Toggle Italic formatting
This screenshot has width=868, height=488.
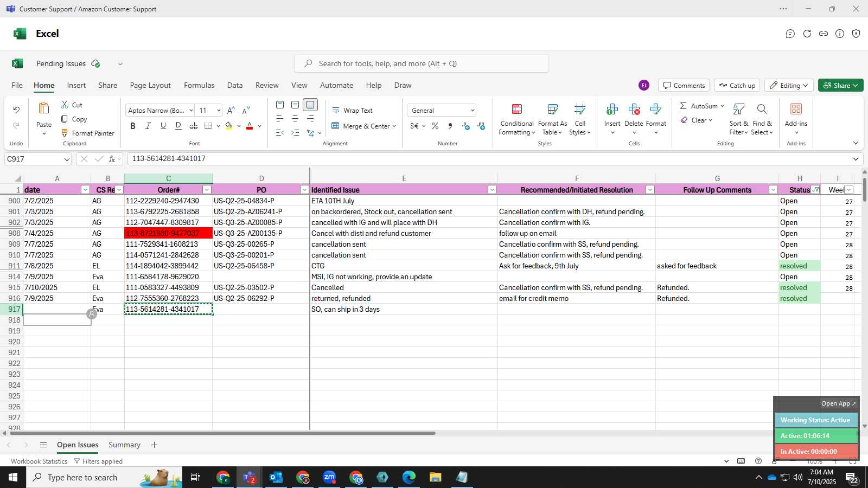click(x=148, y=126)
